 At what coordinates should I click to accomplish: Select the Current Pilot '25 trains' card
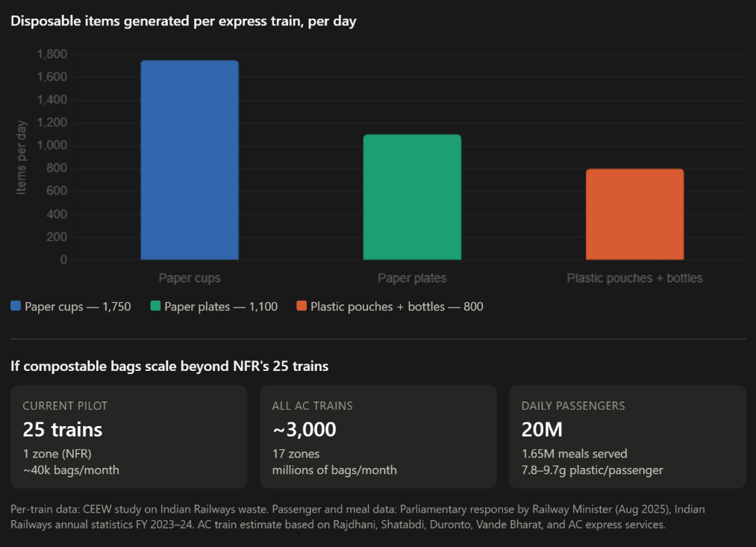click(x=129, y=437)
